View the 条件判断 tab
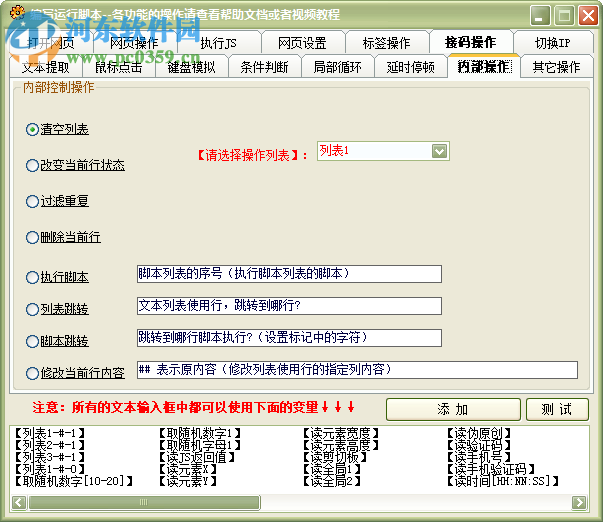Image resolution: width=603 pixels, height=522 pixels. pyautogui.click(x=265, y=67)
